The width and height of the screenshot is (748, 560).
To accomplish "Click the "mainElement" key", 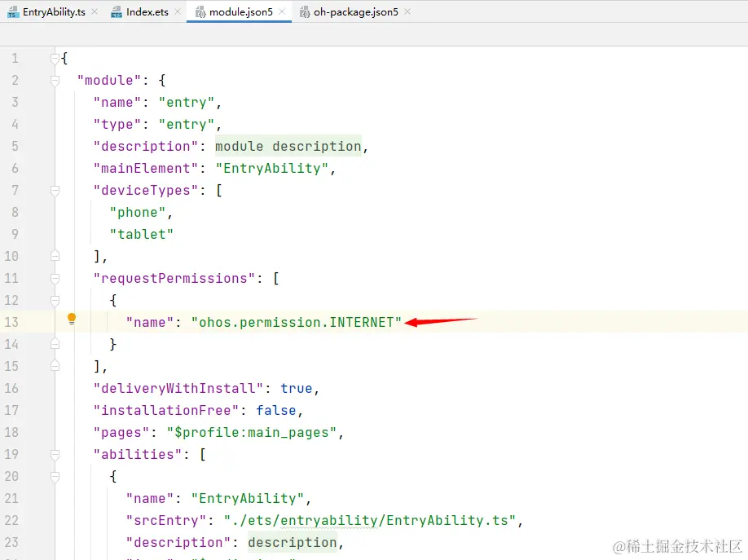I will [146, 168].
